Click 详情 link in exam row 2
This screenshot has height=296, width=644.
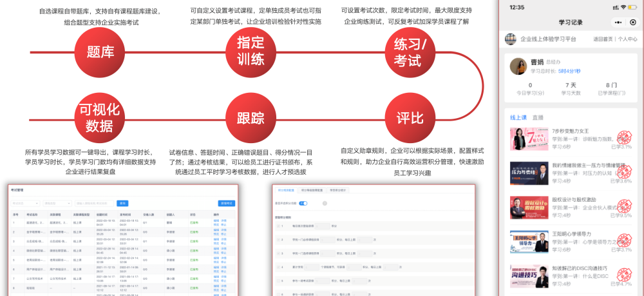(x=224, y=230)
